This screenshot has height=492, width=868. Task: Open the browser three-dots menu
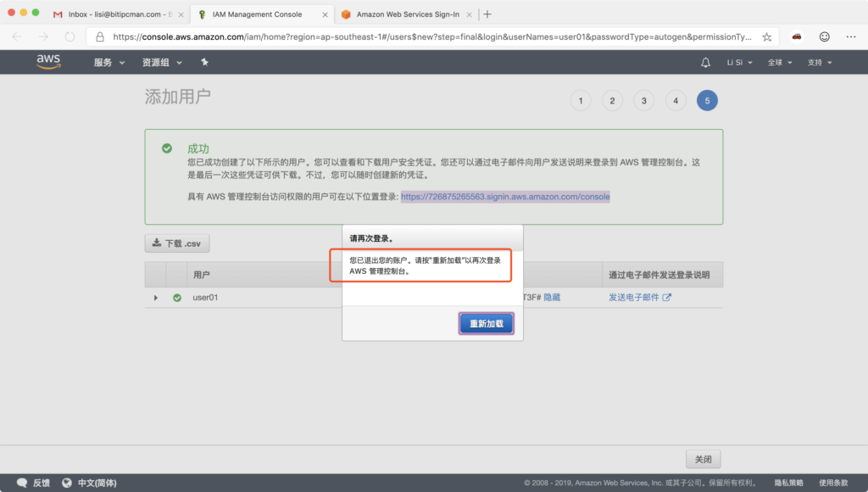(x=851, y=36)
